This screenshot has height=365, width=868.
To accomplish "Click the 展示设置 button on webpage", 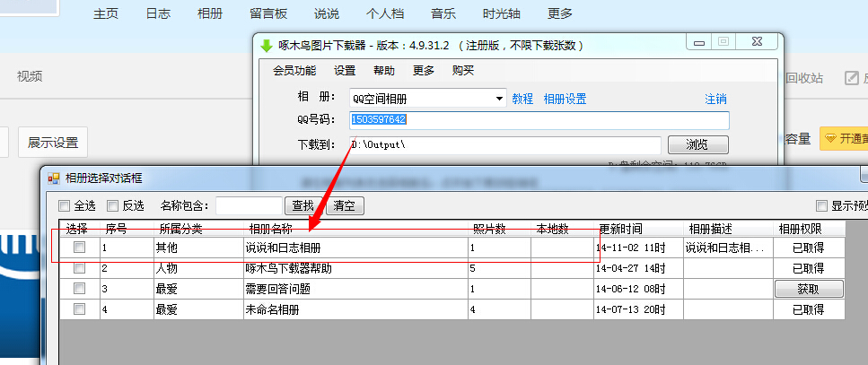I will [53, 143].
